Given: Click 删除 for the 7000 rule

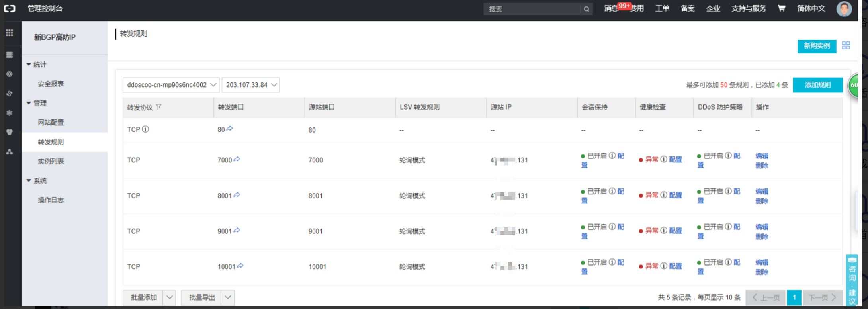Looking at the screenshot, I should point(762,165).
